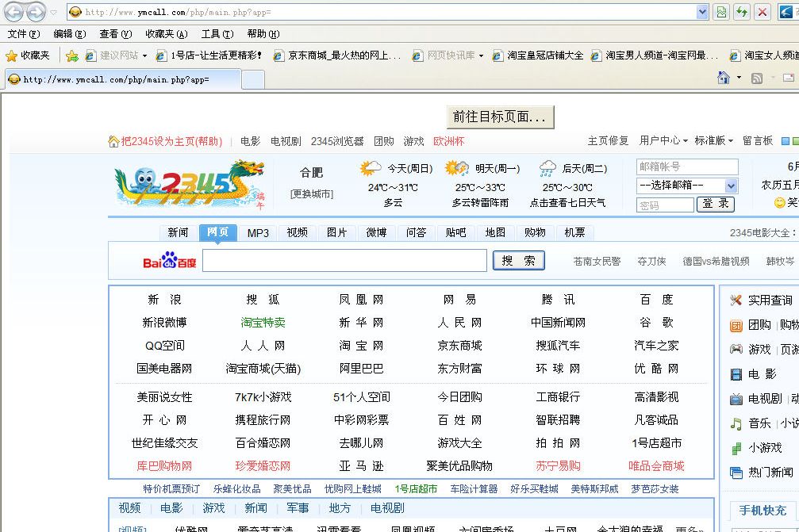
Task: Open the 选择邮箱 dropdown
Action: coord(687,186)
